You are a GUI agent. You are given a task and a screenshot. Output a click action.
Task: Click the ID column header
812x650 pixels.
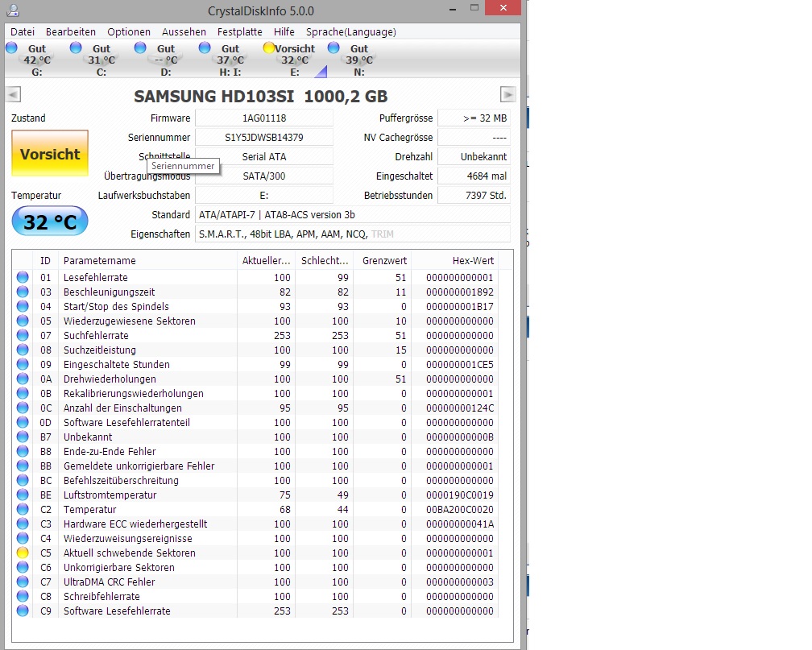point(46,260)
